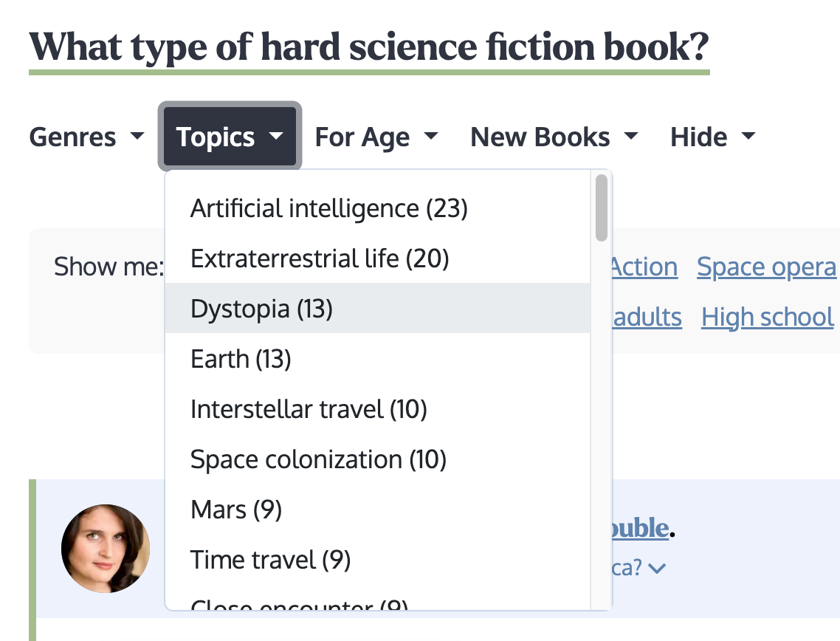The height and width of the screenshot is (641, 840).
Task: Expand the chevron beside the question text
Action: [x=657, y=568]
